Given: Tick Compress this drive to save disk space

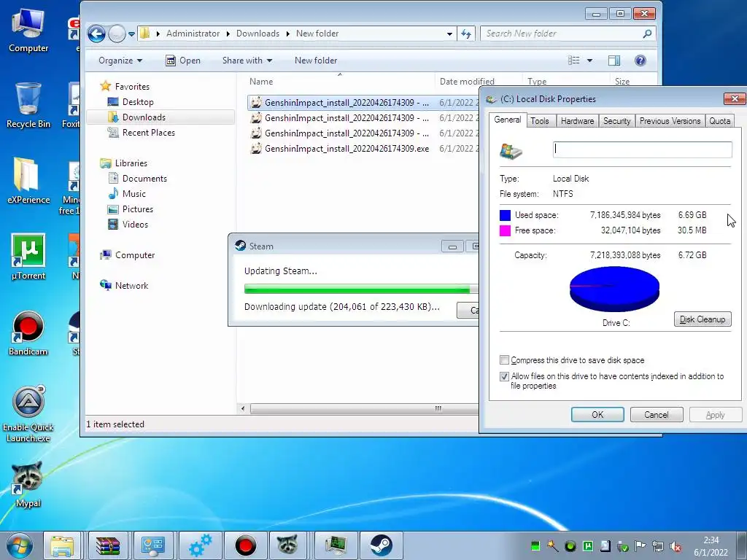Looking at the screenshot, I should click(x=504, y=360).
